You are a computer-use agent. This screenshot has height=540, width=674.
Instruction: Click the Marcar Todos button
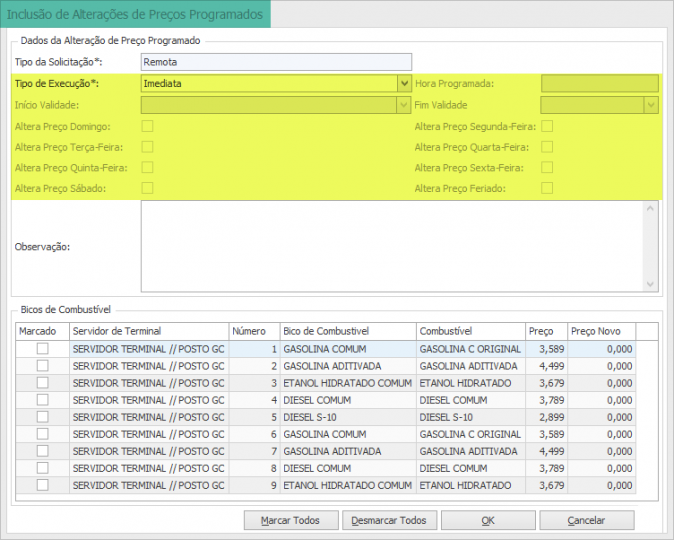click(291, 520)
